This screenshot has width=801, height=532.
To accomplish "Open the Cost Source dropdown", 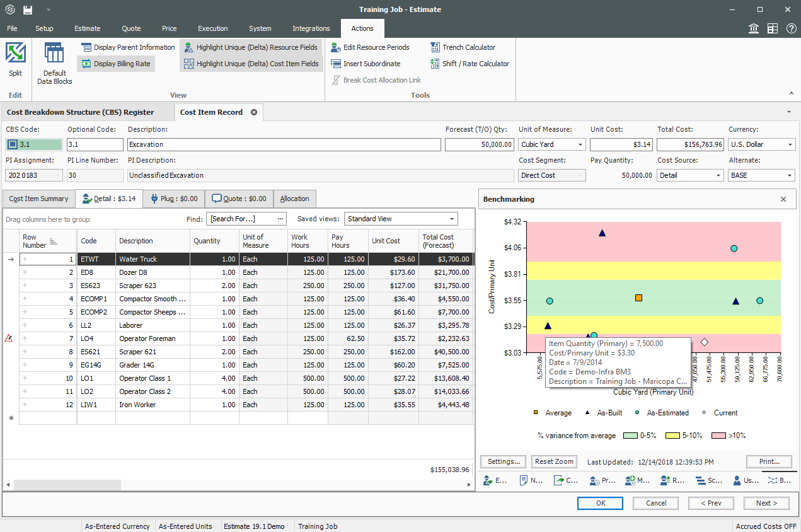I will pos(718,175).
